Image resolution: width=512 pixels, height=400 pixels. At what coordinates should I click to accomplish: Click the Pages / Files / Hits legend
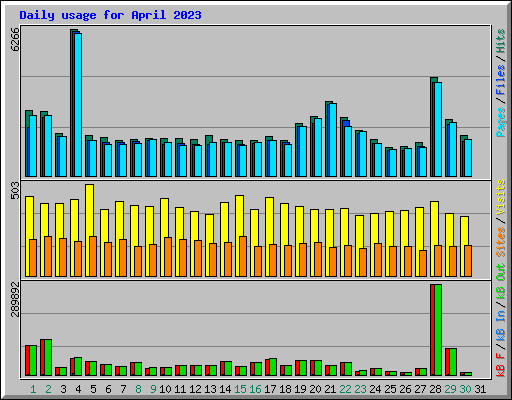pyautogui.click(x=500, y=83)
